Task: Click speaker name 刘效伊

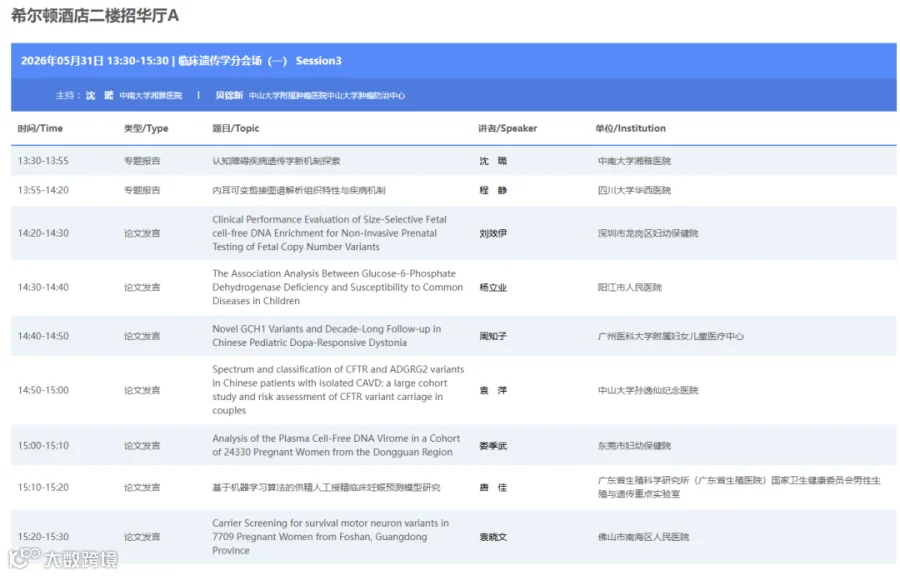Action: click(x=493, y=233)
